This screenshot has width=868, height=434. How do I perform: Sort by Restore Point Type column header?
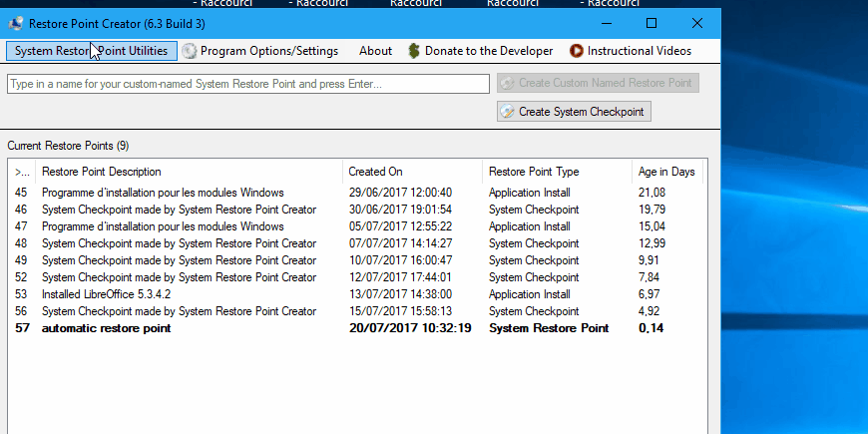(x=557, y=172)
